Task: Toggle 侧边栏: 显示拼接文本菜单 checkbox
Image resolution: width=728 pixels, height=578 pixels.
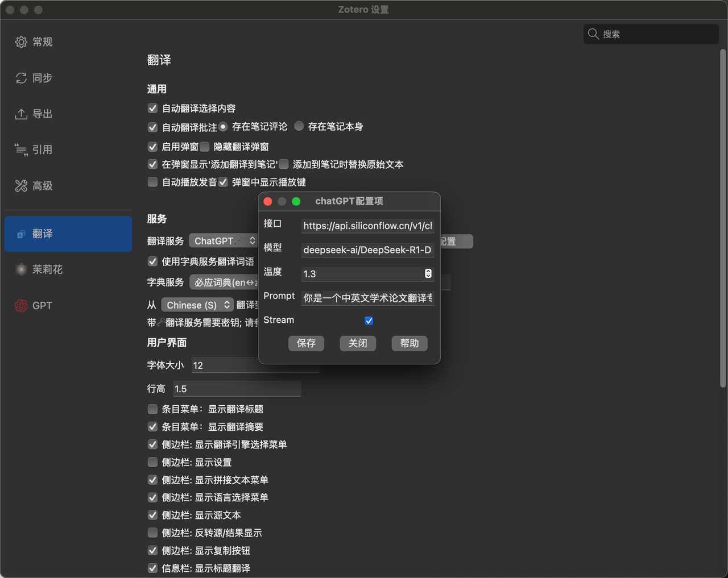Action: pyautogui.click(x=152, y=480)
